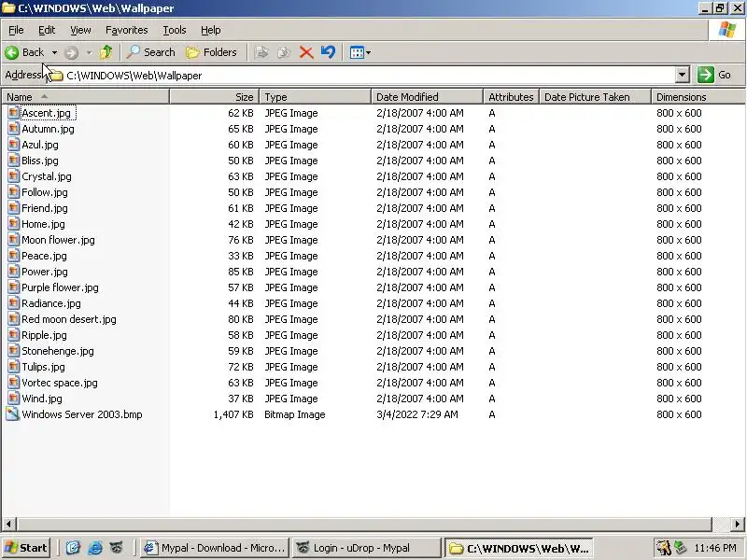
Task: Select the Peace.jpg file icon
Action: [x=13, y=256]
